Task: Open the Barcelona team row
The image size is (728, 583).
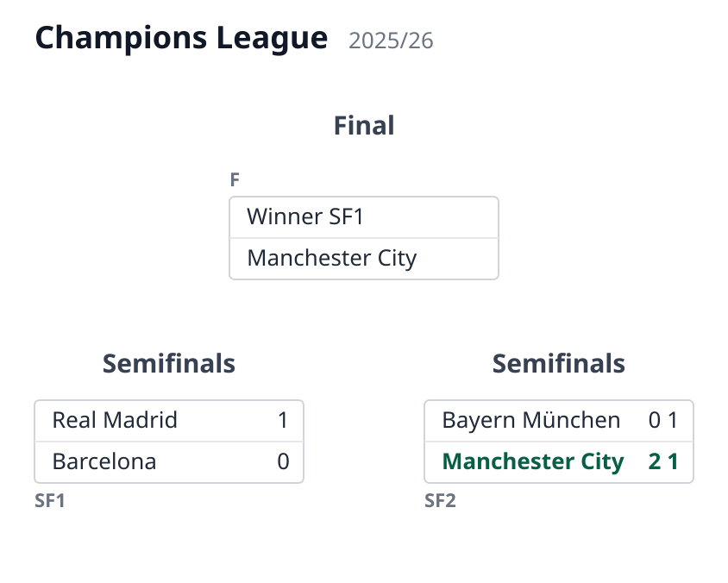Action: (x=169, y=462)
